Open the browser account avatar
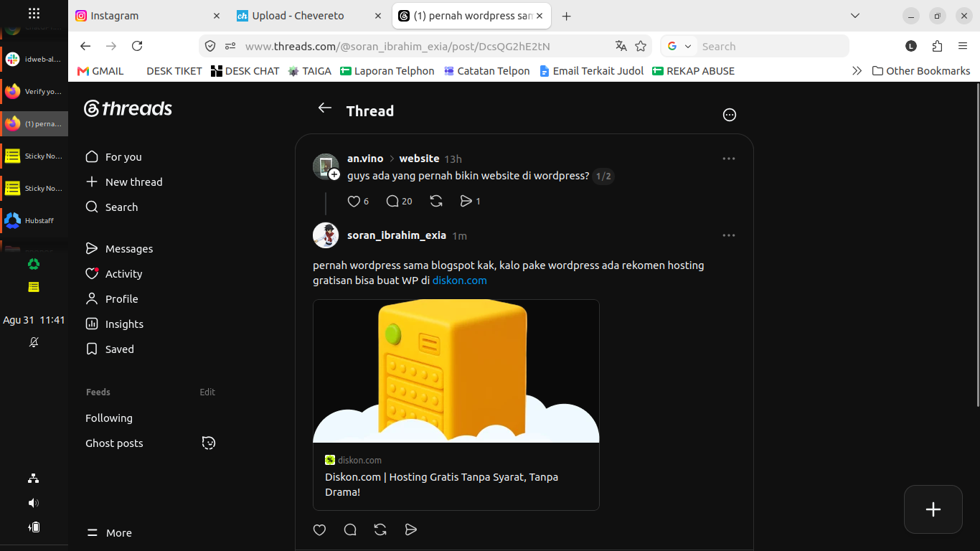This screenshot has height=551, width=980. pyautogui.click(x=911, y=46)
